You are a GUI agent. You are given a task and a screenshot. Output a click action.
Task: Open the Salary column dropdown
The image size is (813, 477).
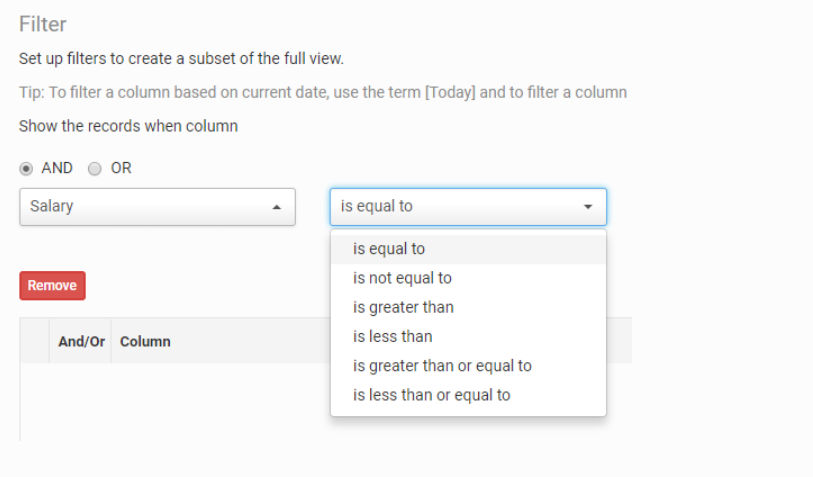click(157, 207)
